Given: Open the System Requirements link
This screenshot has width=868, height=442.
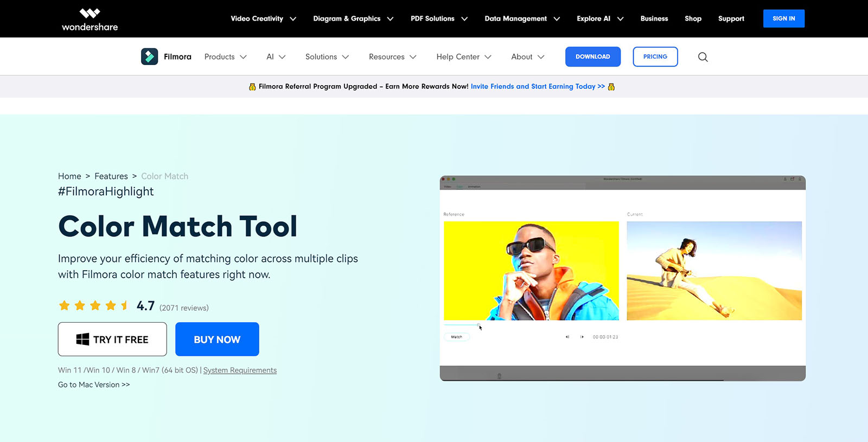Looking at the screenshot, I should (x=240, y=370).
